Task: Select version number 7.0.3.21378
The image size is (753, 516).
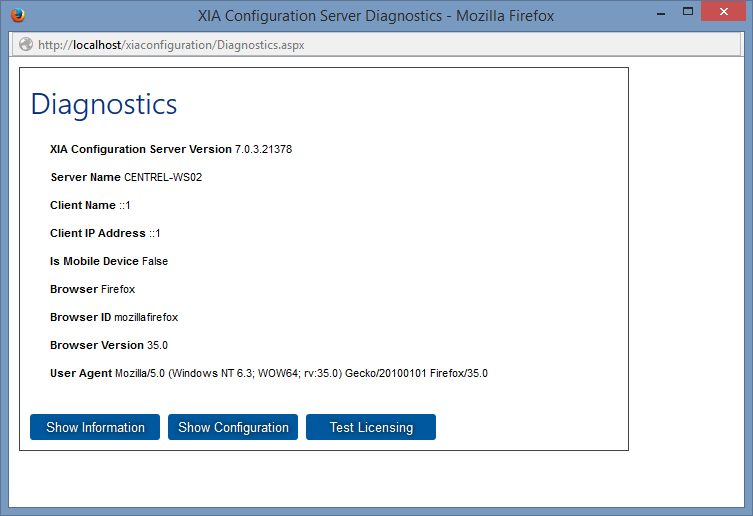Action: tap(263, 149)
